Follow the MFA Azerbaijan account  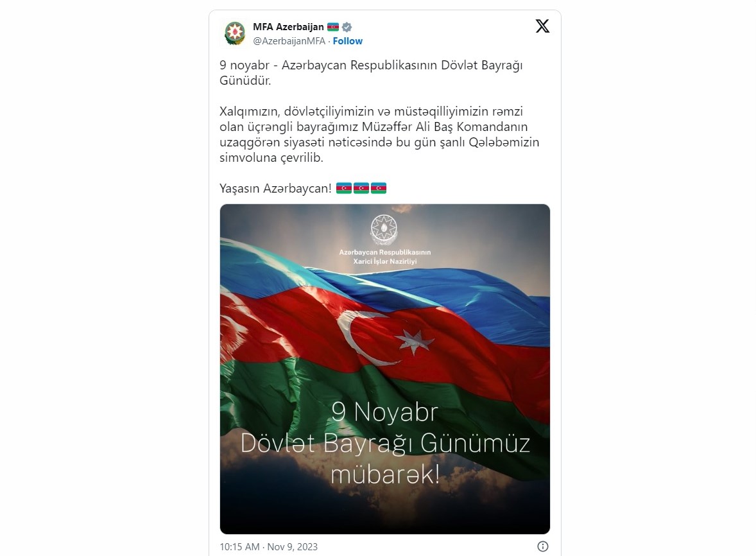[348, 41]
